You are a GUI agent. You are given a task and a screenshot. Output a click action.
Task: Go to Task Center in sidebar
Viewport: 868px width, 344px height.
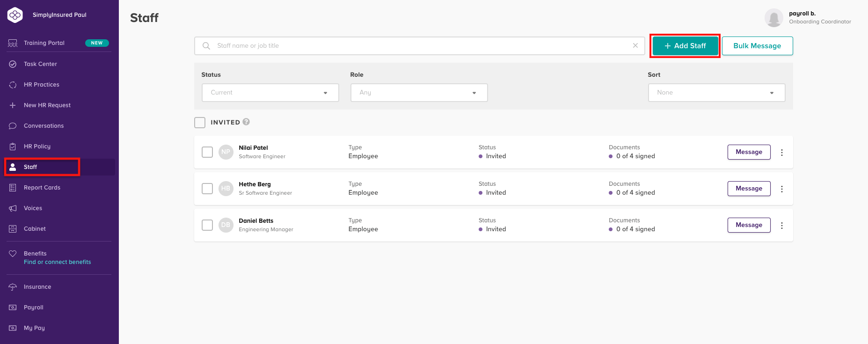click(x=40, y=64)
